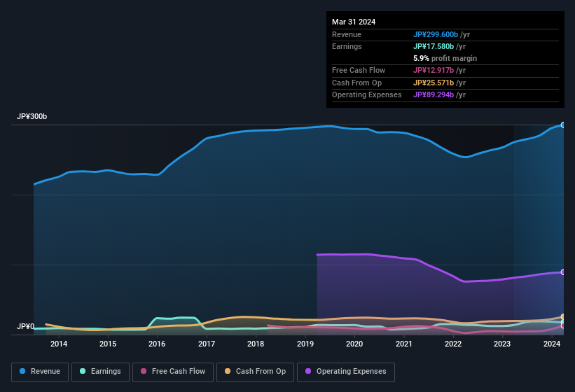Select the 2024 label on the time axis

point(552,344)
